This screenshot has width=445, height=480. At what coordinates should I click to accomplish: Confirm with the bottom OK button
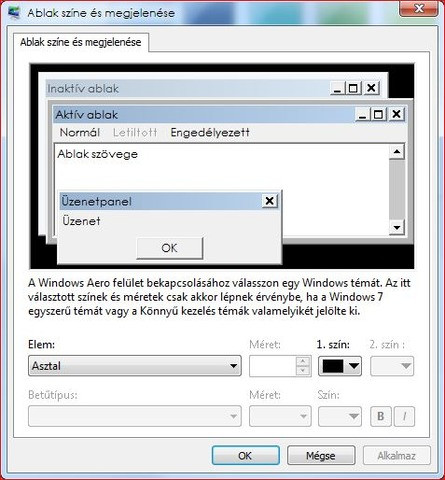click(245, 455)
